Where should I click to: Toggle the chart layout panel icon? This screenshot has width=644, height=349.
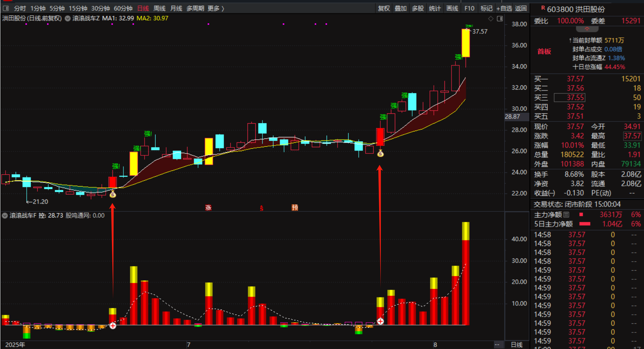click(x=500, y=18)
